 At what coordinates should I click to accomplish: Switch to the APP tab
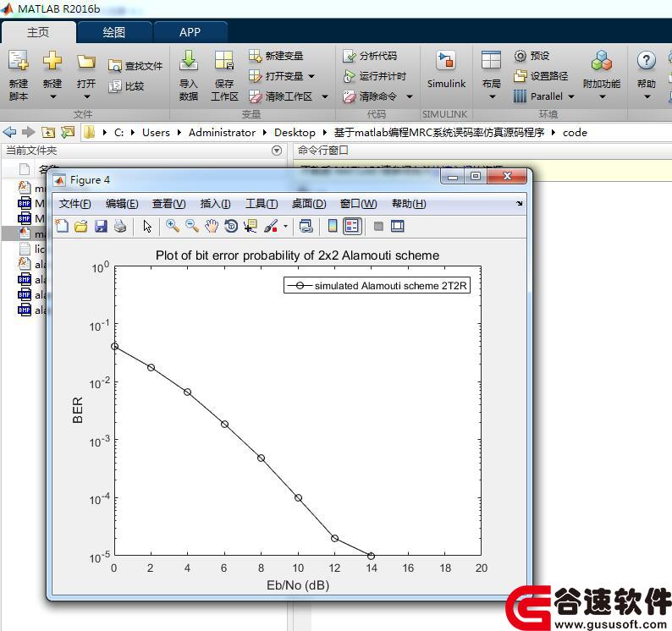point(190,32)
